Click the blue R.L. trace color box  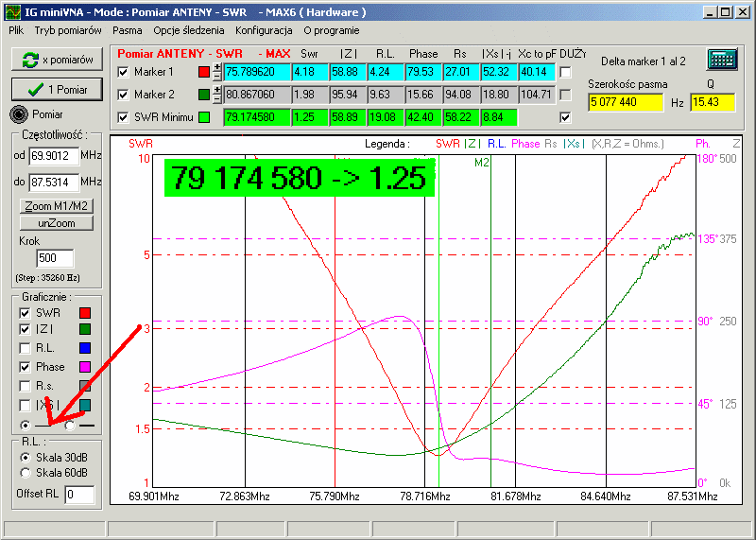coord(85,348)
